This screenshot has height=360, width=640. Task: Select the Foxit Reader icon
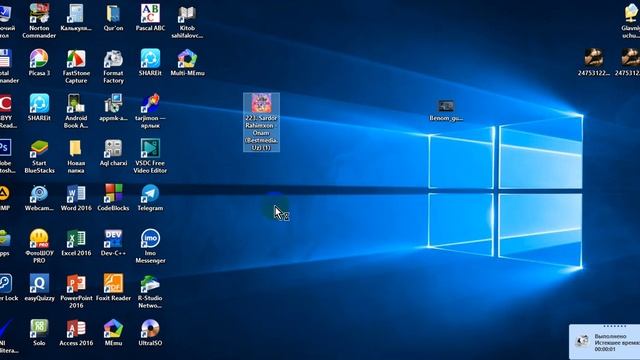click(x=113, y=287)
